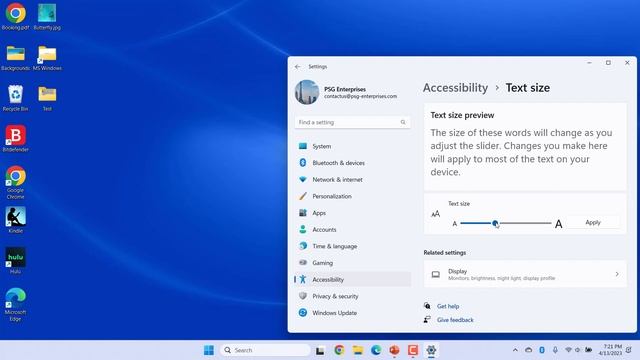Viewport: 640px width, 360px height.
Task: Click the Bluetooth tray icon
Action: [542, 350]
